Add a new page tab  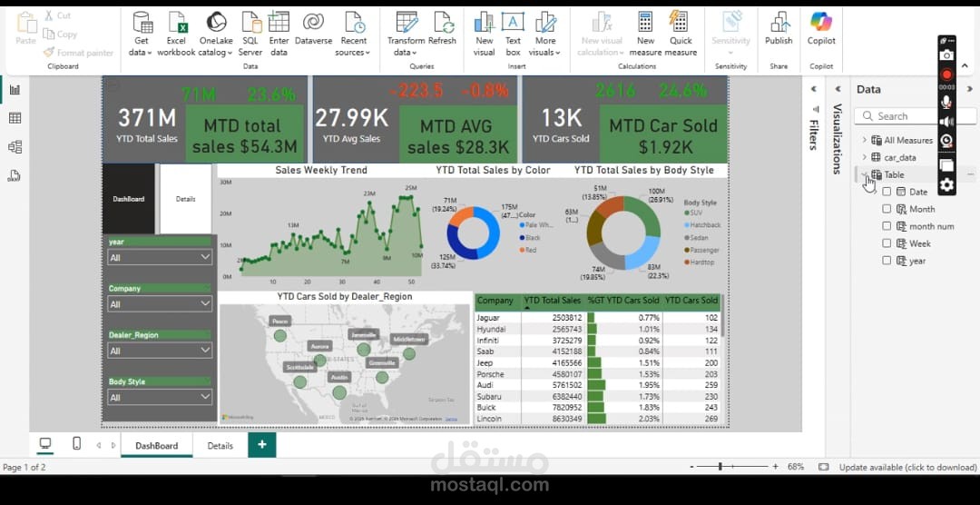[262, 444]
